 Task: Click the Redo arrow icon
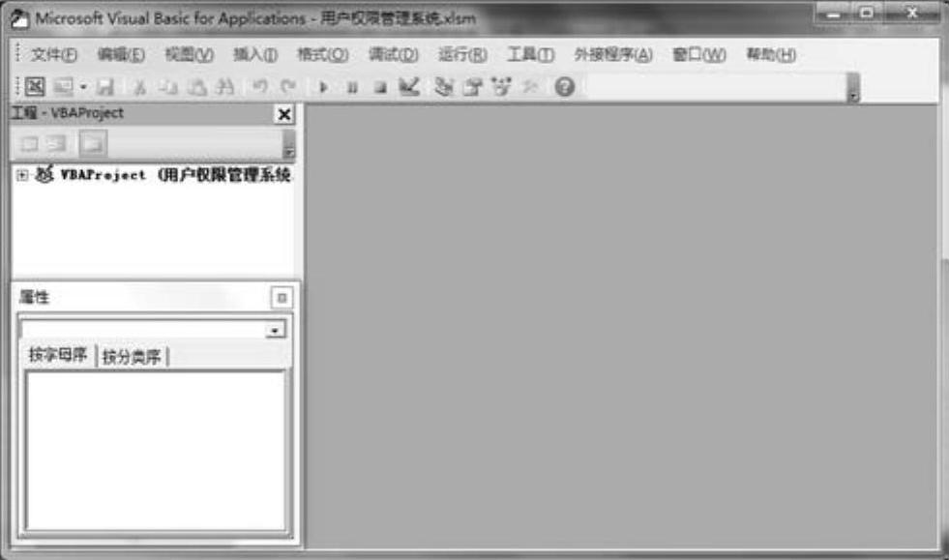[288, 87]
